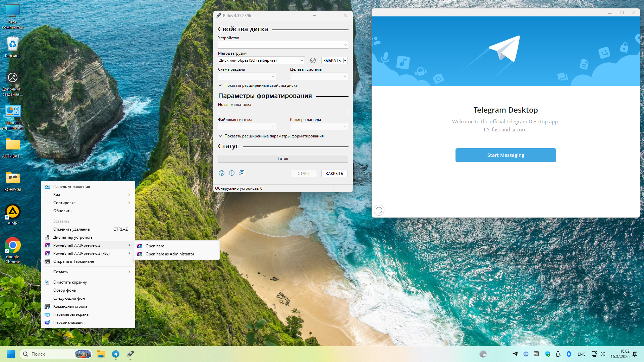The image size is (644, 362).
Task: Select the Корзина recycle bin icon
Action: (13, 47)
